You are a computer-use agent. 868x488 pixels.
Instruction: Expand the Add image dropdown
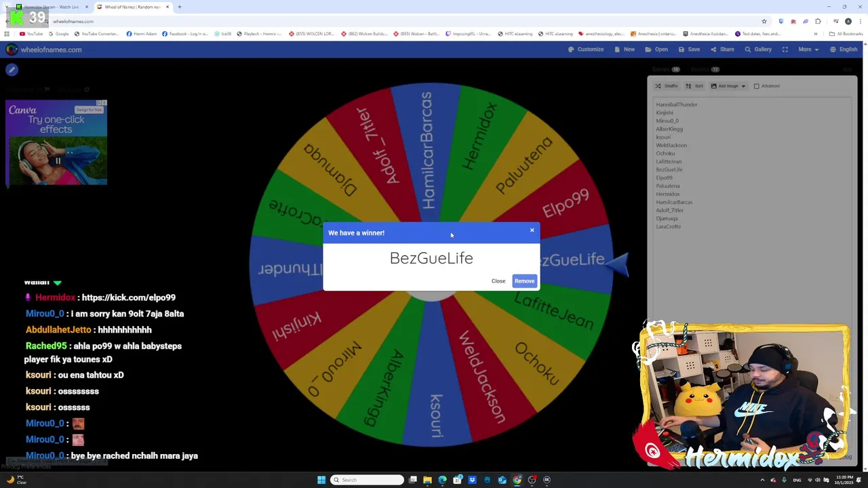click(x=728, y=86)
